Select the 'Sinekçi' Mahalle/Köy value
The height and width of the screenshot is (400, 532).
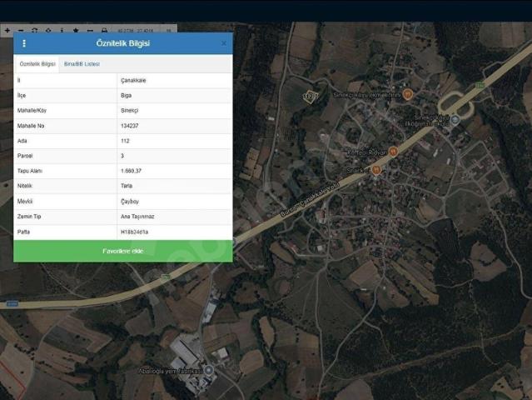129,110
